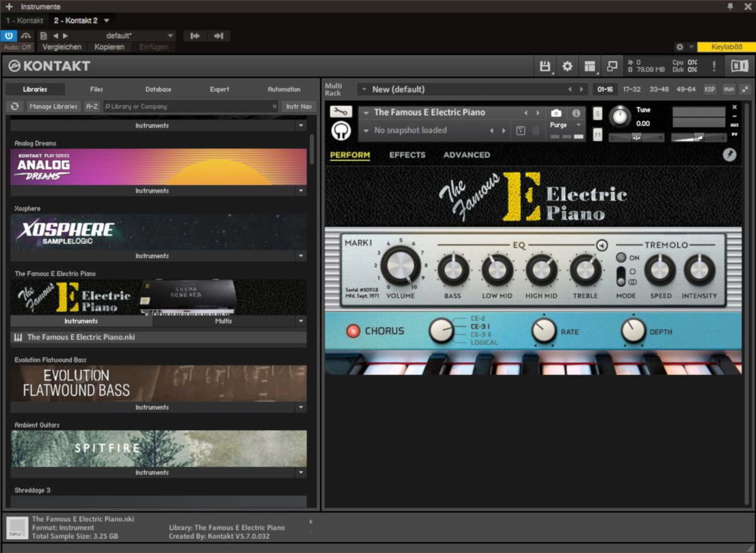Click the pin icon in instrument header
Viewport: 756px width, 553px height.
730,154
